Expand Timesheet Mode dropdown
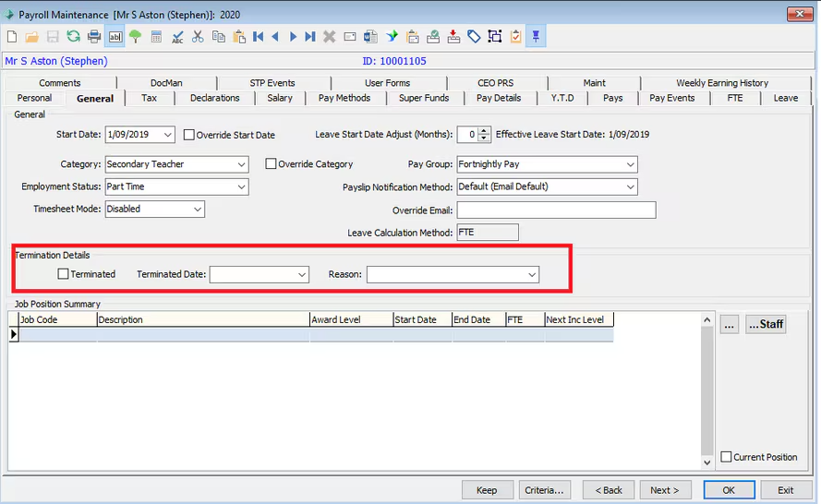Viewport: 821px width, 504px height. point(198,209)
